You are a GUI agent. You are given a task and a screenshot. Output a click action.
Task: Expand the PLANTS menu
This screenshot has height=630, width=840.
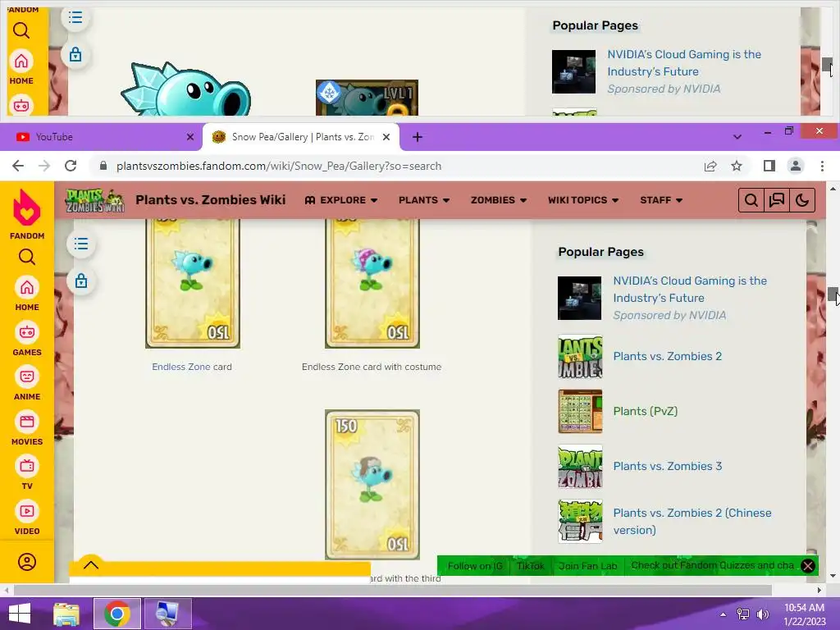(x=424, y=200)
